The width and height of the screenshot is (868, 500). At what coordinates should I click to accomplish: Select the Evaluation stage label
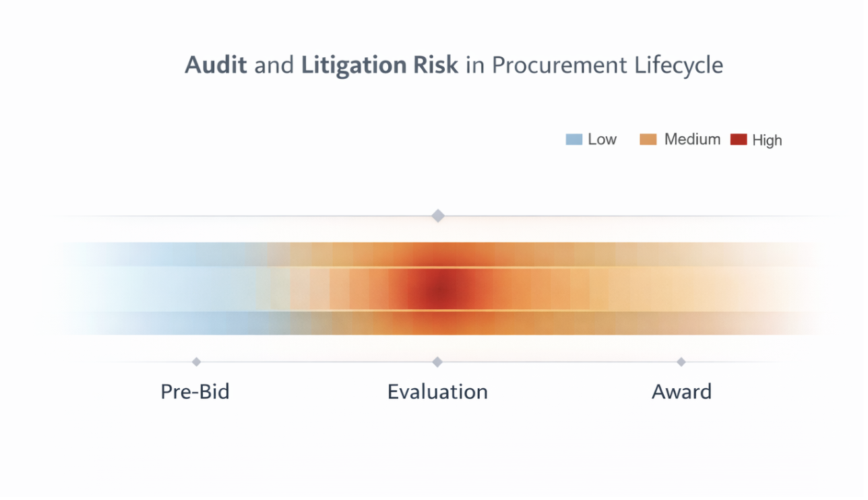coord(437,392)
